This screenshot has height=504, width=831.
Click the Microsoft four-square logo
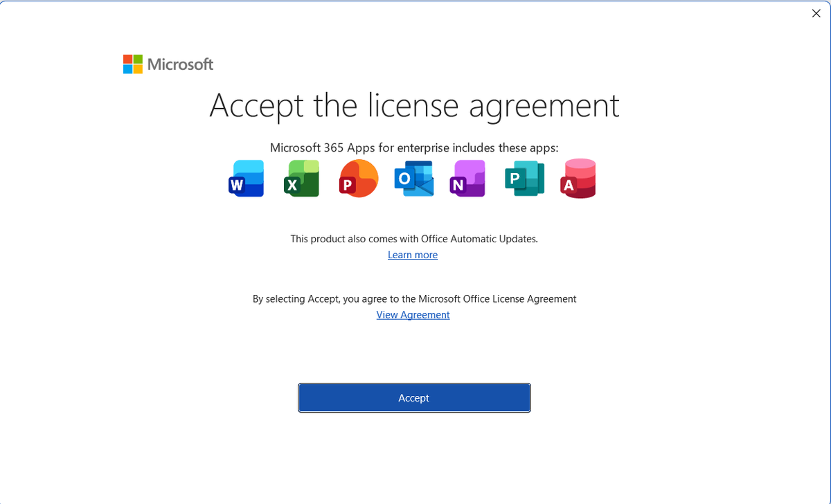[132, 64]
